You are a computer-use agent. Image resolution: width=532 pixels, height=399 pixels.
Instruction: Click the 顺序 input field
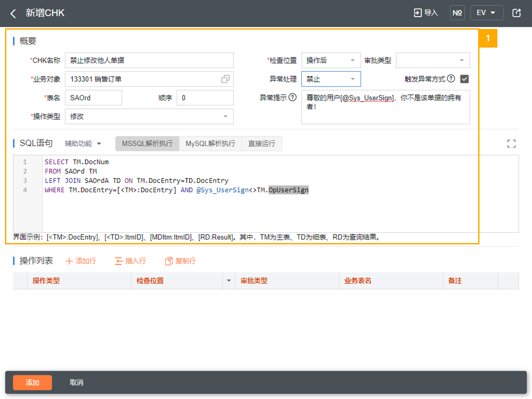(x=205, y=98)
